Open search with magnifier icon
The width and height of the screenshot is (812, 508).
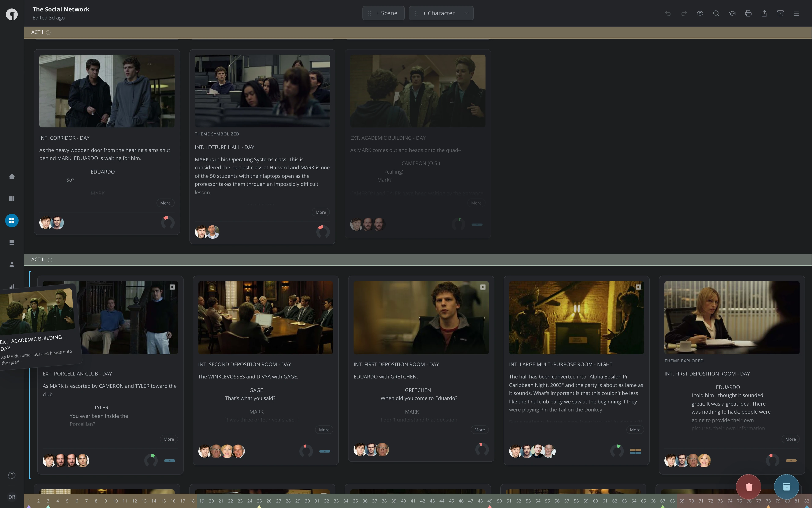tap(716, 13)
